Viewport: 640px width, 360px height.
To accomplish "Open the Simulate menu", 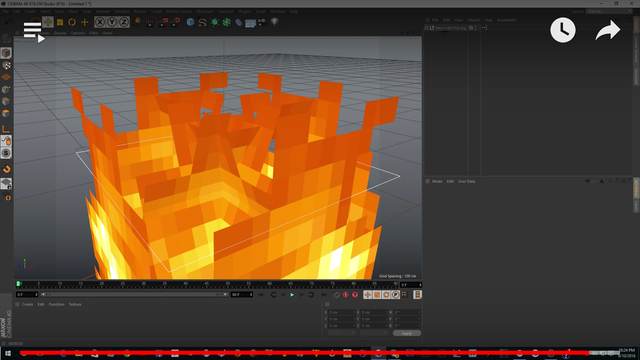I will click(122, 11).
